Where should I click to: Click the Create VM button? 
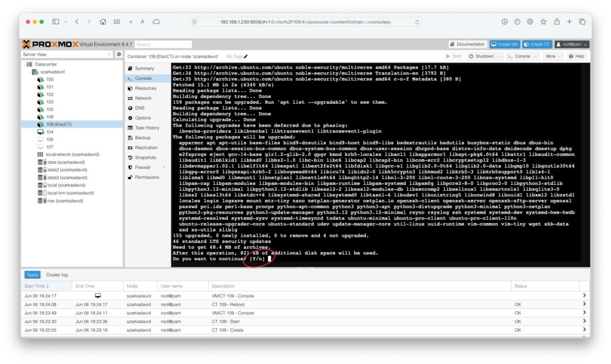(x=504, y=44)
